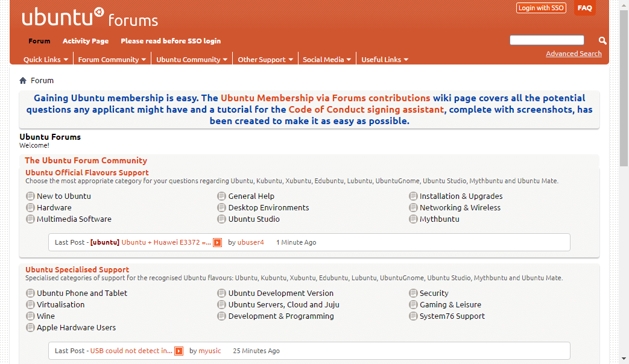Expand the Forum Community menu
Screen dimensions: 629x364
click(112, 59)
